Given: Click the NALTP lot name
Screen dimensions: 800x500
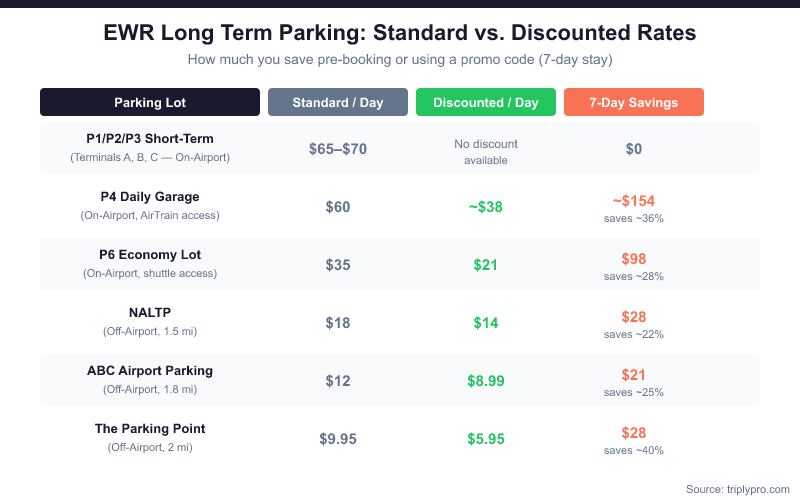Looking at the screenshot, I should tap(150, 313).
